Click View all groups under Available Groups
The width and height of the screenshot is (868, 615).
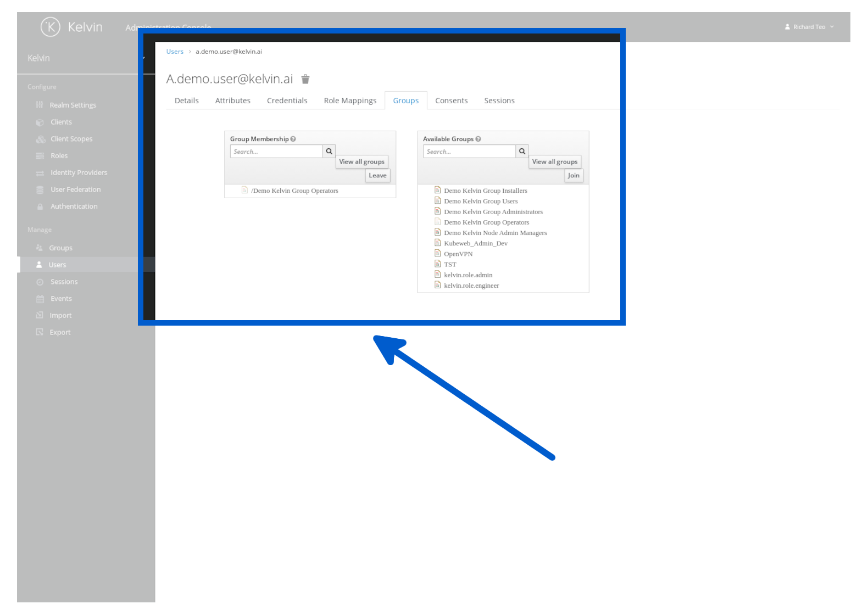[x=554, y=162]
